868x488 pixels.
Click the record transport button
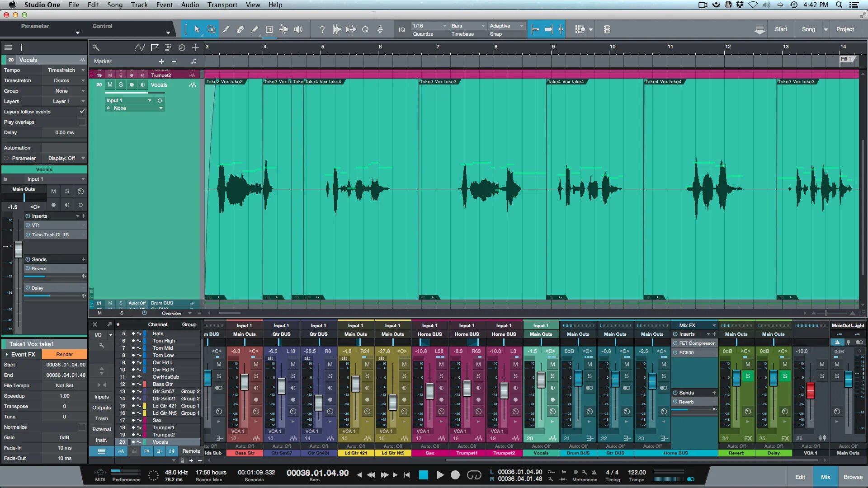(455, 475)
